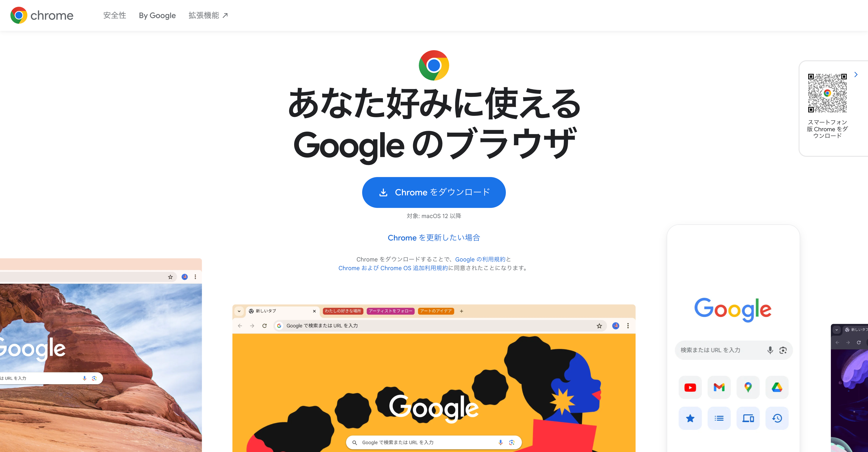Click the Chrome をダウンロード button
Image resolution: width=868 pixels, height=452 pixels.
(434, 192)
